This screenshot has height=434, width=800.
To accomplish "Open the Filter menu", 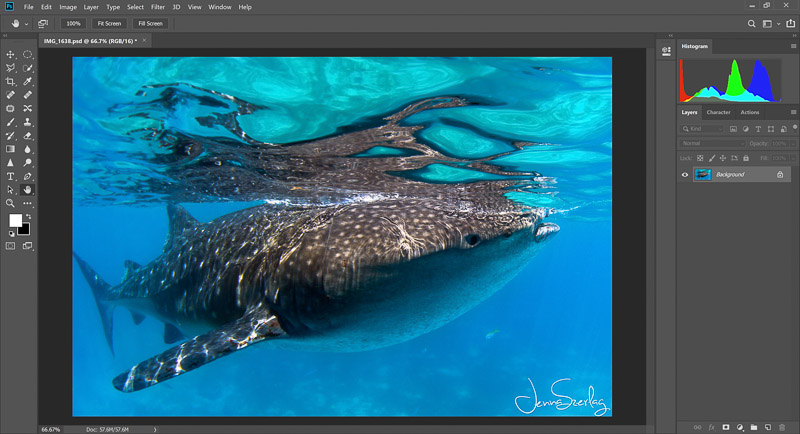I will coord(158,7).
